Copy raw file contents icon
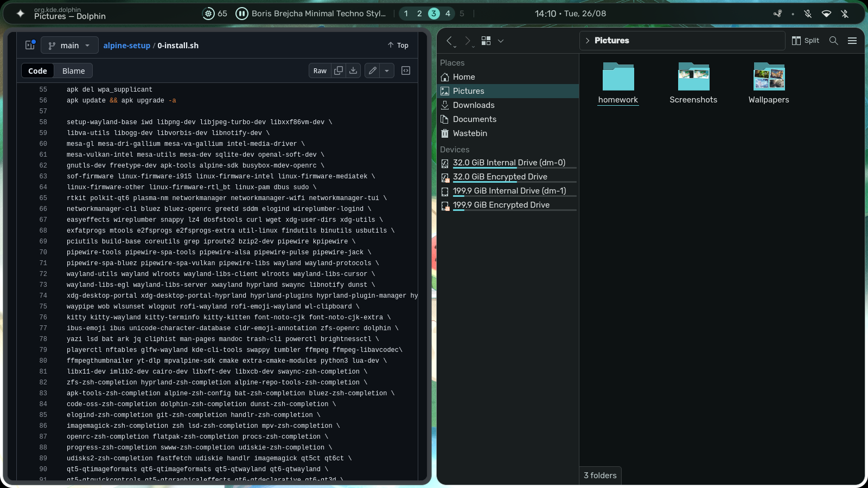This screenshot has width=868, height=488. (339, 70)
